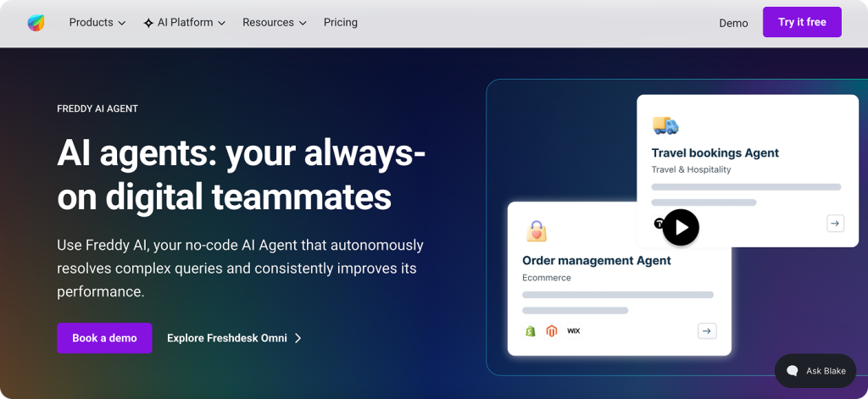Click the Ask Blake chat bubble icon

(x=793, y=371)
